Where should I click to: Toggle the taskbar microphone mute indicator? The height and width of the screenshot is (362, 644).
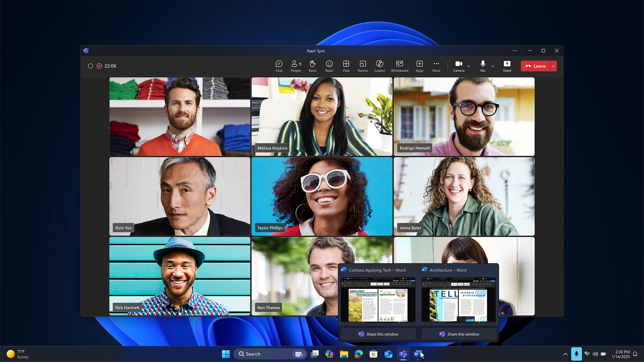[x=576, y=354]
